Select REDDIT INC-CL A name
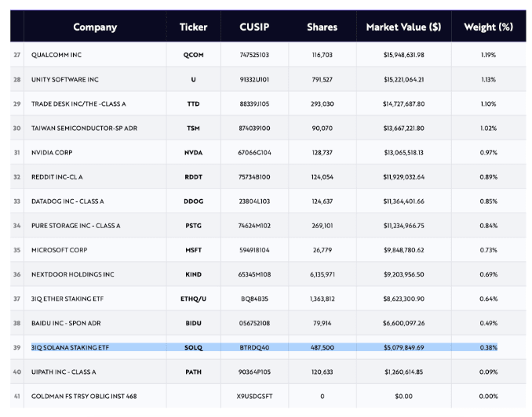The height and width of the screenshot is (417, 532). [x=56, y=177]
